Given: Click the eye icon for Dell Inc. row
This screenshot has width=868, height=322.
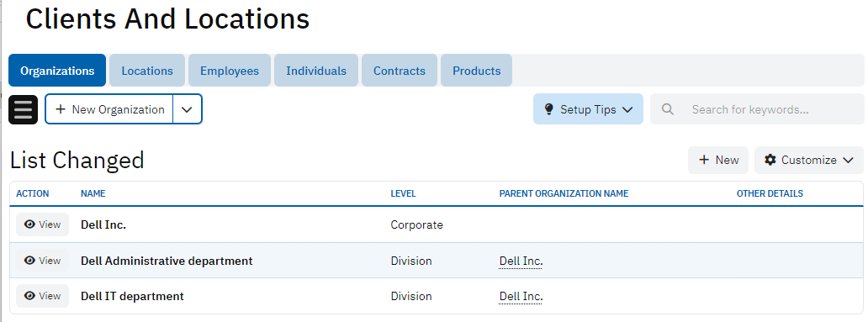Looking at the screenshot, I should pos(30,224).
